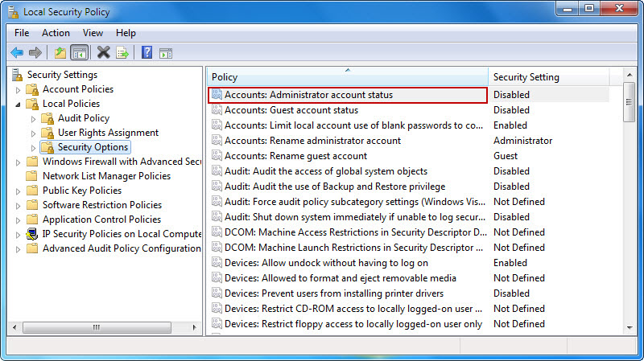Select Accounts: Guest account status policy
Viewport: 644px width, 361px height.
click(x=291, y=110)
